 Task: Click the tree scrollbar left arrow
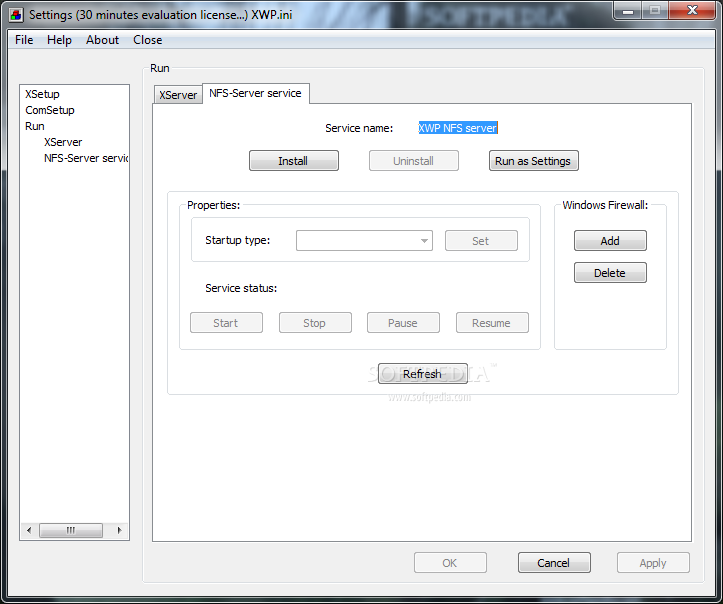(x=29, y=530)
